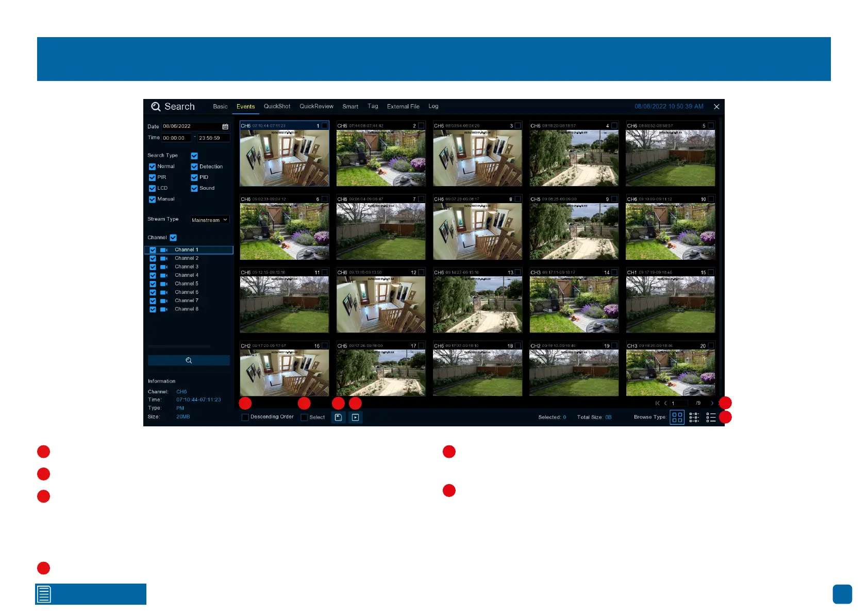The width and height of the screenshot is (868, 614).
Task: Open the External File tab
Action: [x=403, y=107]
